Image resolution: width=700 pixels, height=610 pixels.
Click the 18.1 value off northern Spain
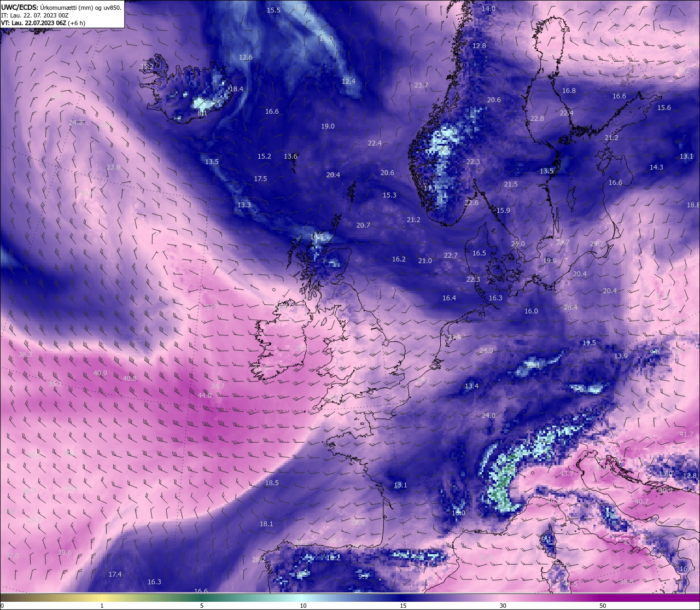tap(266, 524)
